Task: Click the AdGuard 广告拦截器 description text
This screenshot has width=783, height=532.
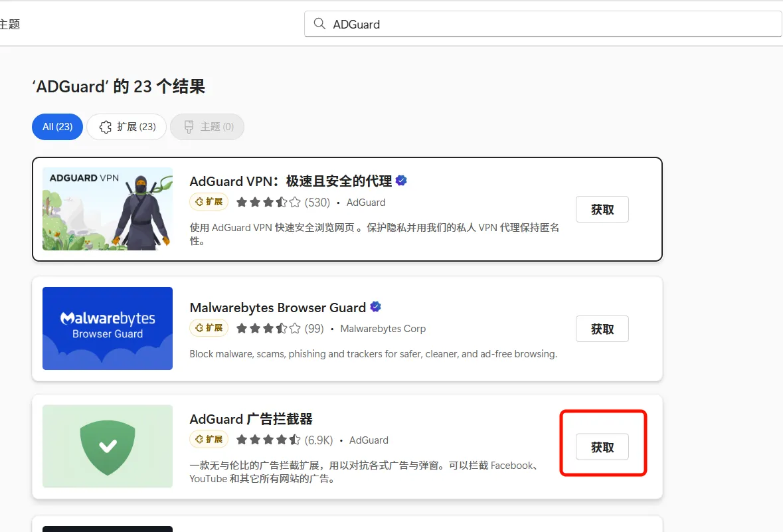Action: tap(365, 472)
